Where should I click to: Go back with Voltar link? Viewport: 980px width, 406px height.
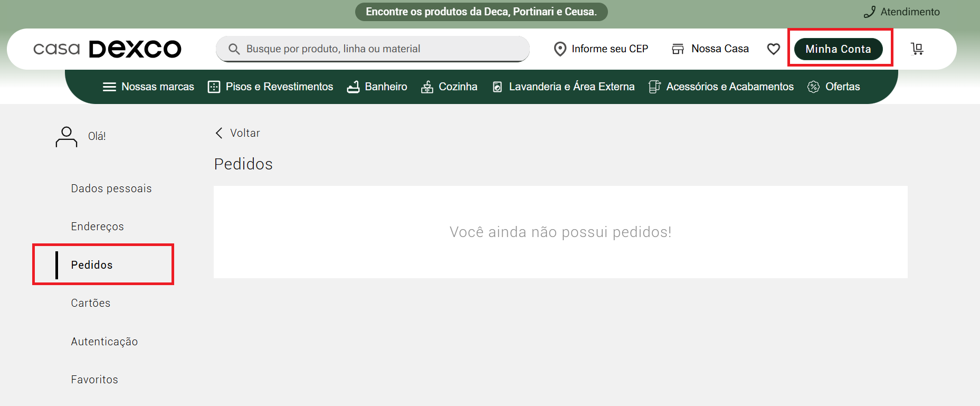pyautogui.click(x=237, y=133)
